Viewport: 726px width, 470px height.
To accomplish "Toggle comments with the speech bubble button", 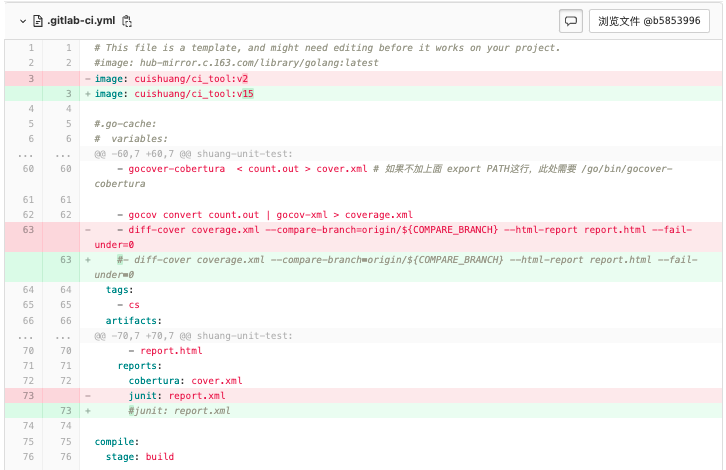I will click(571, 20).
